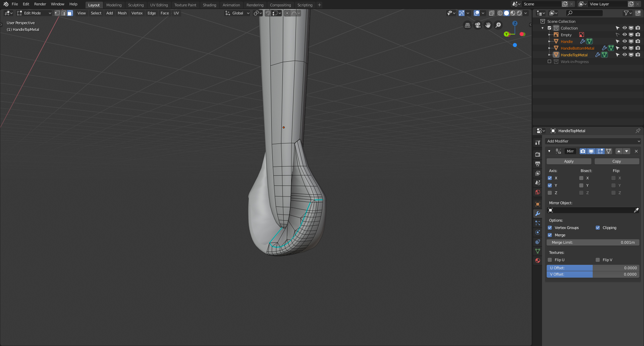Image resolution: width=644 pixels, height=346 pixels.
Task: Open the Vertex menu in viewport header
Action: [x=137, y=13]
